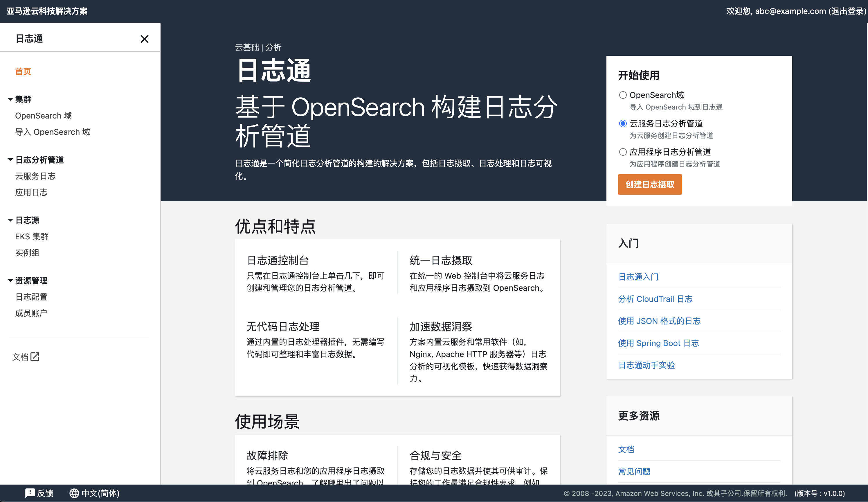Open 常见问题 under 更多资源
This screenshot has width=868, height=502.
[634, 471]
